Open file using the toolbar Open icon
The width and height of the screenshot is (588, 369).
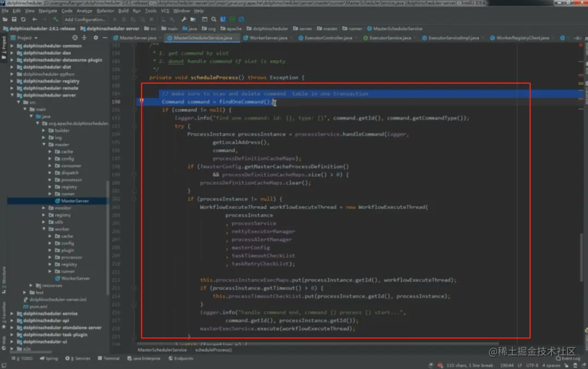click(x=5, y=19)
